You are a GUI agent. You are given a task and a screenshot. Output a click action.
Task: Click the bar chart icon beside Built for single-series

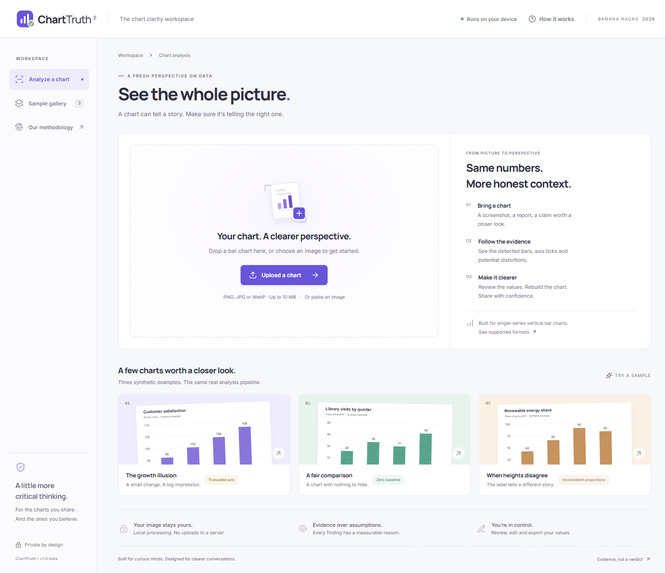click(x=470, y=323)
